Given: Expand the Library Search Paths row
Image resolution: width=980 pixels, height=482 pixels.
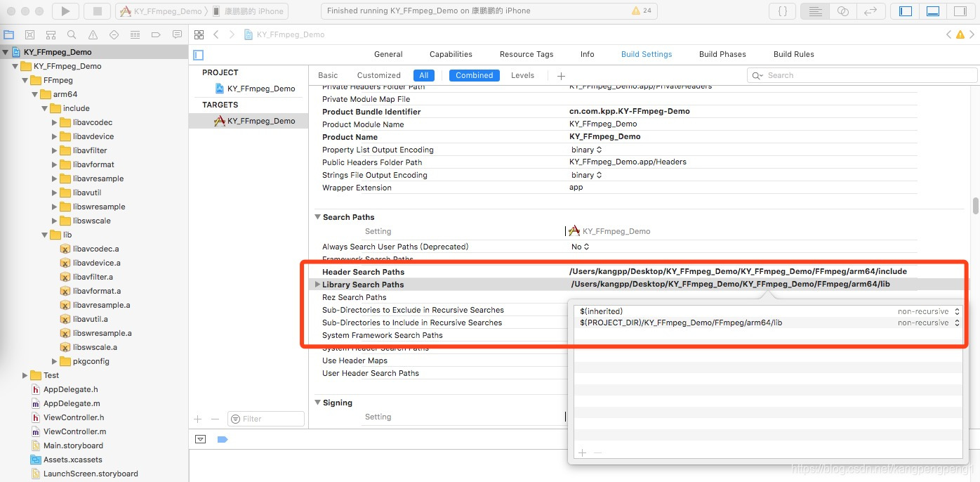Looking at the screenshot, I should [x=317, y=285].
